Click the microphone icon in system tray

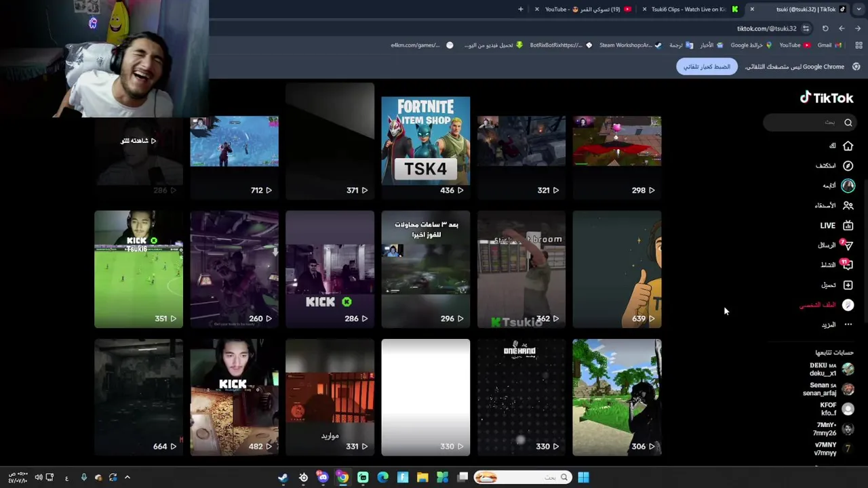click(83, 478)
